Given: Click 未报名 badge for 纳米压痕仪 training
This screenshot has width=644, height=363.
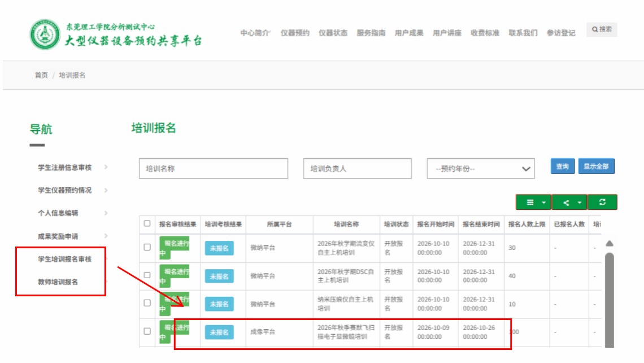Looking at the screenshot, I should 219,304.
